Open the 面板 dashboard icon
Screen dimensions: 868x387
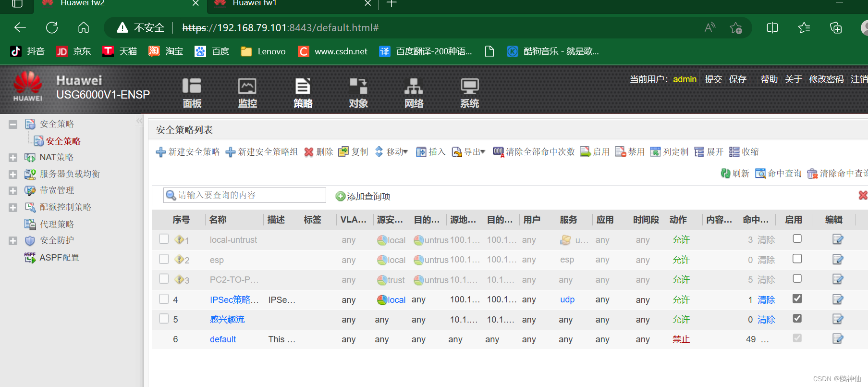click(x=192, y=93)
